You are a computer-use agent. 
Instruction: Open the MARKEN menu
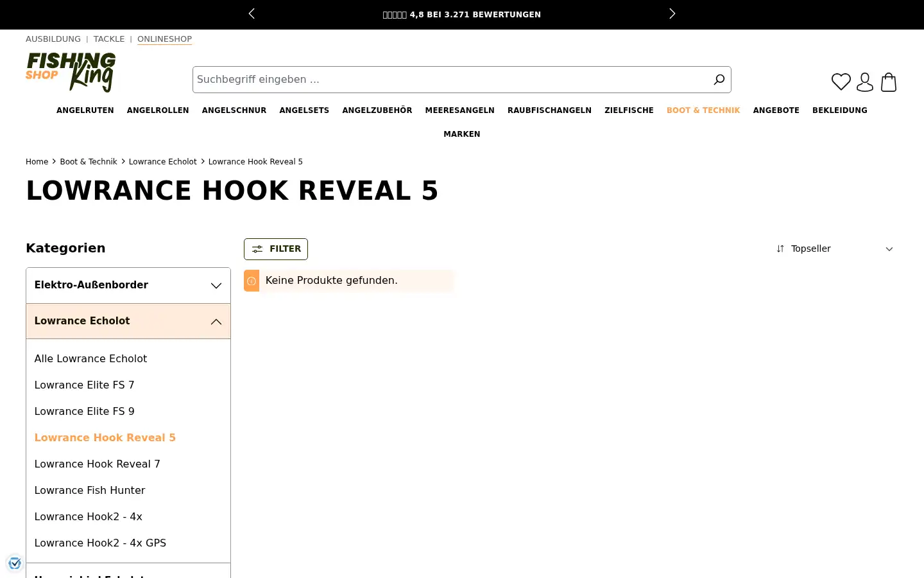coord(462,134)
